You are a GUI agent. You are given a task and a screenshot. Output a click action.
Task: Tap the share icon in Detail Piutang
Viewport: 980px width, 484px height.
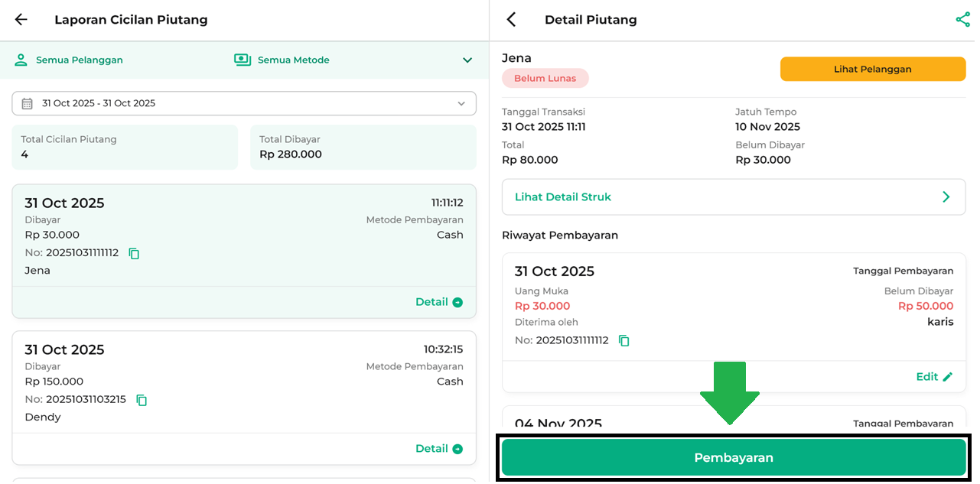(962, 20)
